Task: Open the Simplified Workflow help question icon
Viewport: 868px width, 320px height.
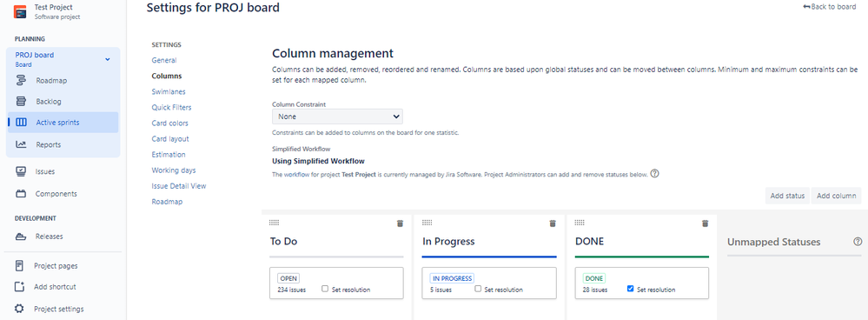Action: (x=654, y=174)
